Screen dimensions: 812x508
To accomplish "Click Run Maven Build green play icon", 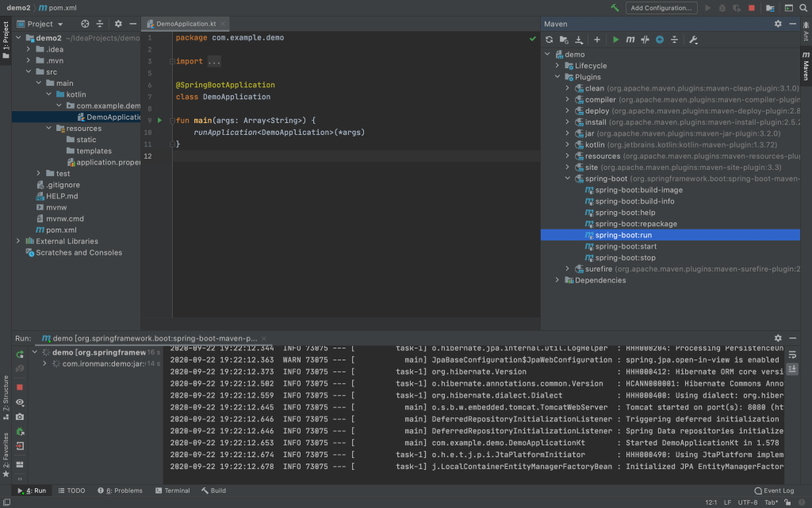I will (615, 40).
